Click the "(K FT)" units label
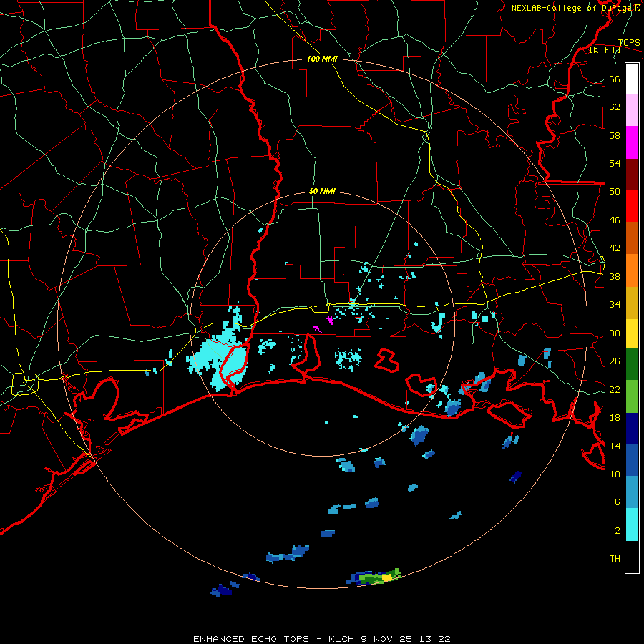 tap(605, 49)
